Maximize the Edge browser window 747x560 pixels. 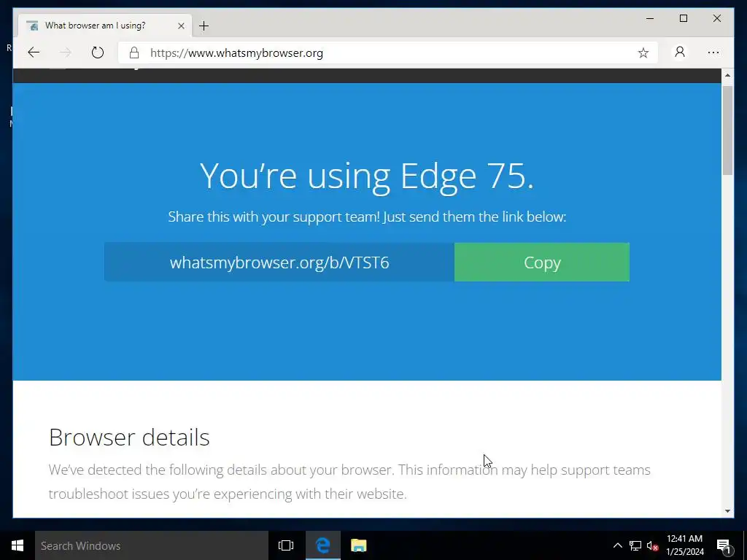[683, 18]
